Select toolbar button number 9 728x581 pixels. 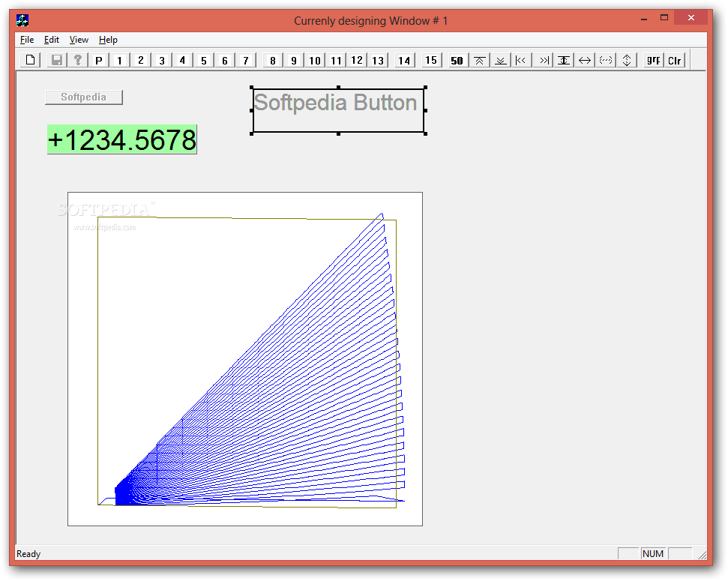[293, 60]
